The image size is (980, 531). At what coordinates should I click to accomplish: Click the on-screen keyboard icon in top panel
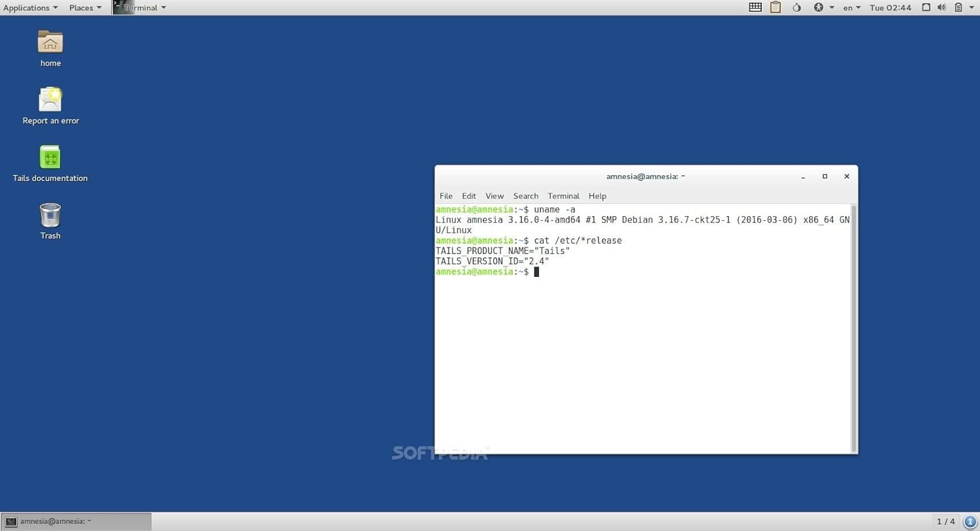pos(755,8)
